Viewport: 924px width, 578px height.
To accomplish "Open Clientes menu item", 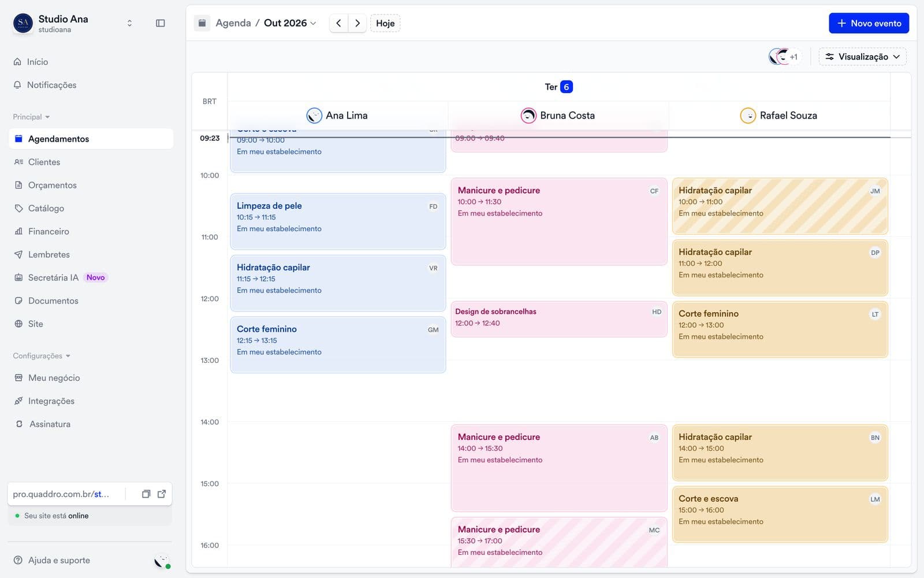I will (91, 162).
